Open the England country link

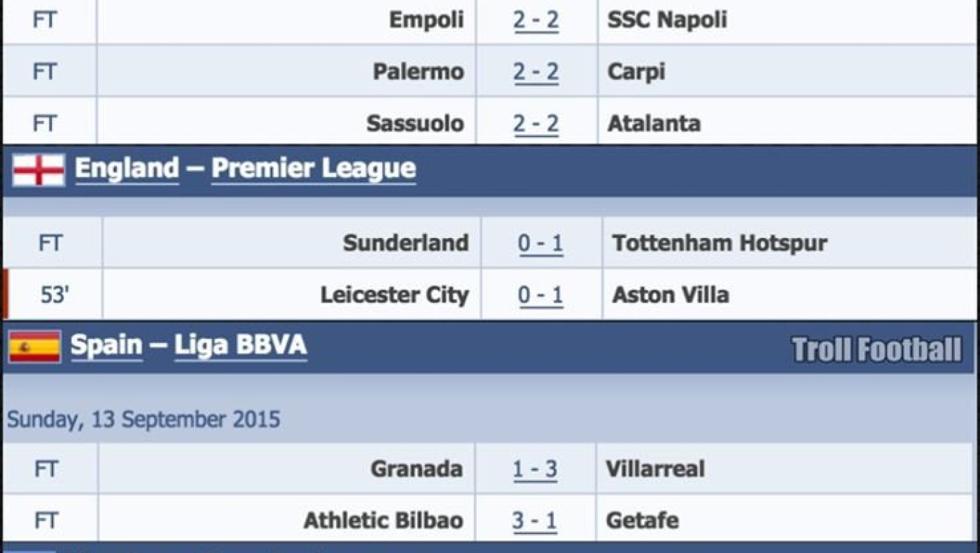pos(127,169)
